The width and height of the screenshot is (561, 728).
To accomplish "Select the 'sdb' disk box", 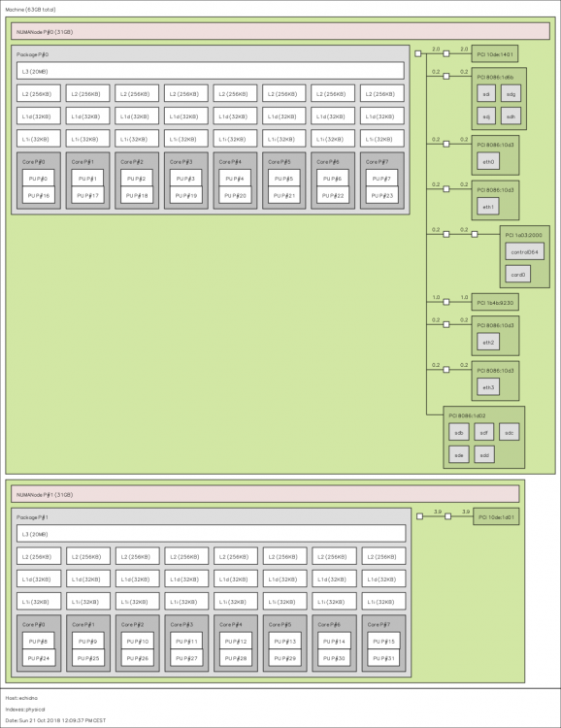I will 459,432.
